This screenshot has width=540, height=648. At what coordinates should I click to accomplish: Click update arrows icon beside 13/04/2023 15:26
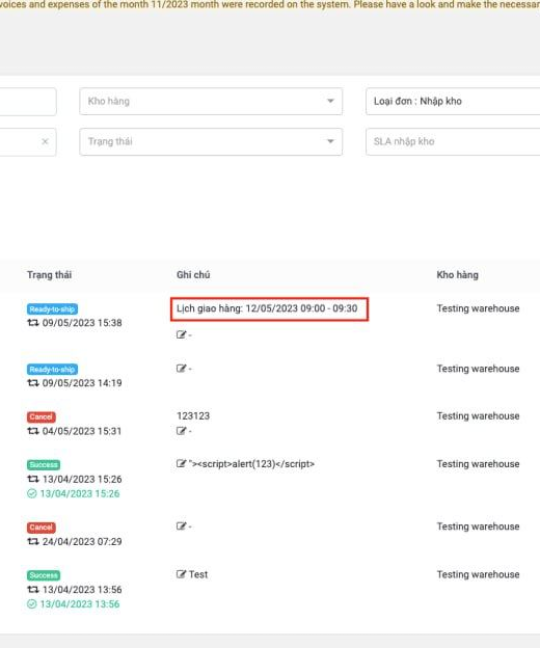pos(33,479)
